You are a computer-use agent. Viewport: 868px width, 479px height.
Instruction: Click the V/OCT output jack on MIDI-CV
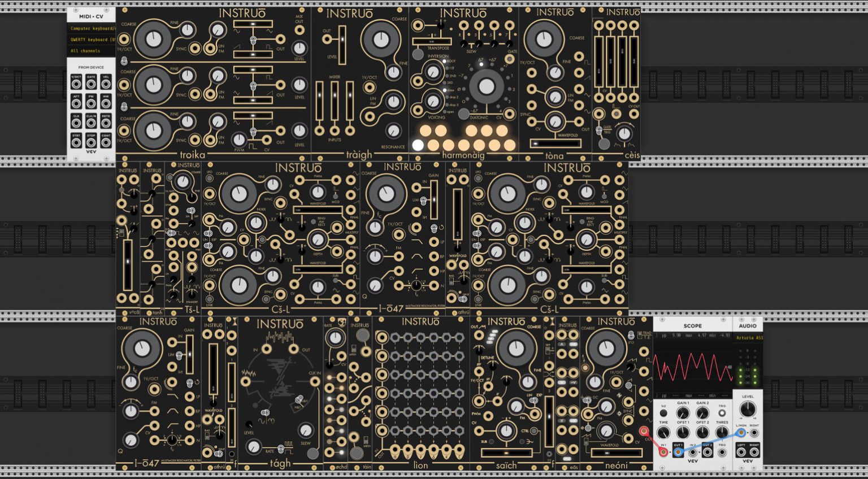pyautogui.click(x=76, y=84)
